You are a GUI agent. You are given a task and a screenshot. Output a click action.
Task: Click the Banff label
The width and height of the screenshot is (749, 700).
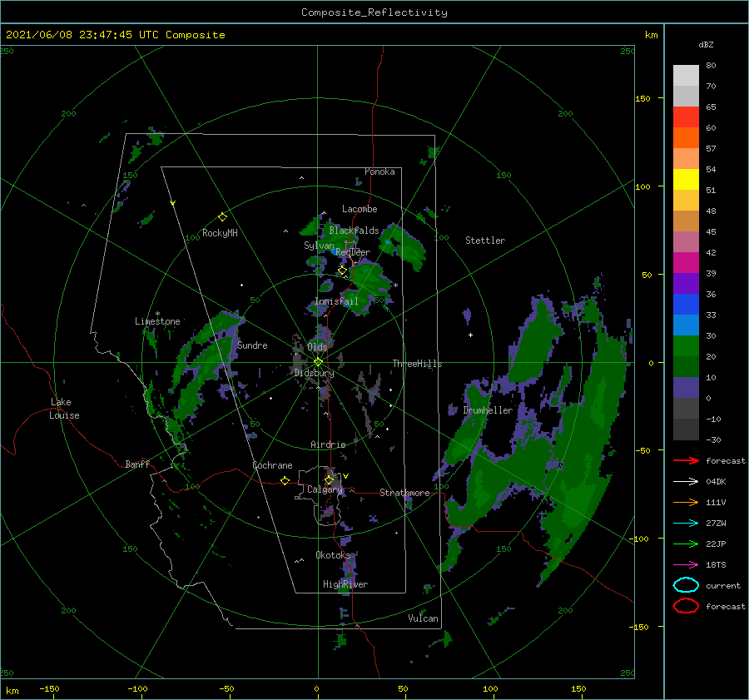(137, 464)
